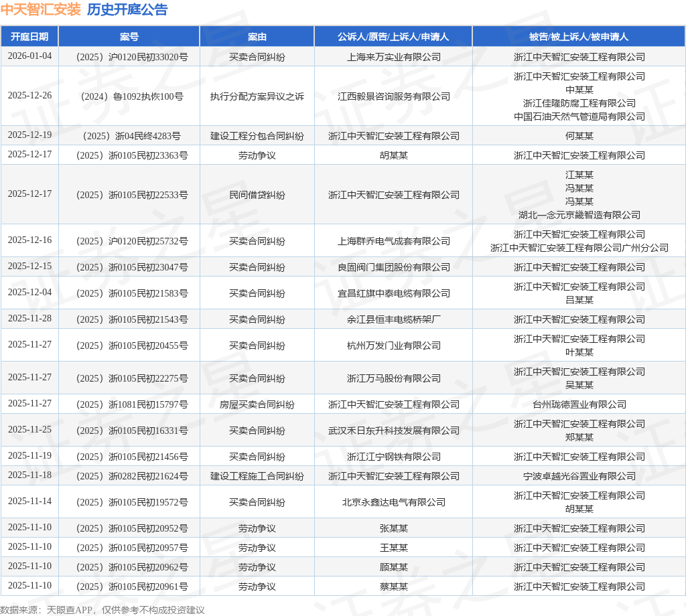Click plaintiff 宜昌红旗中泰电缆有限公司
The height and width of the screenshot is (616, 686).
(394, 293)
